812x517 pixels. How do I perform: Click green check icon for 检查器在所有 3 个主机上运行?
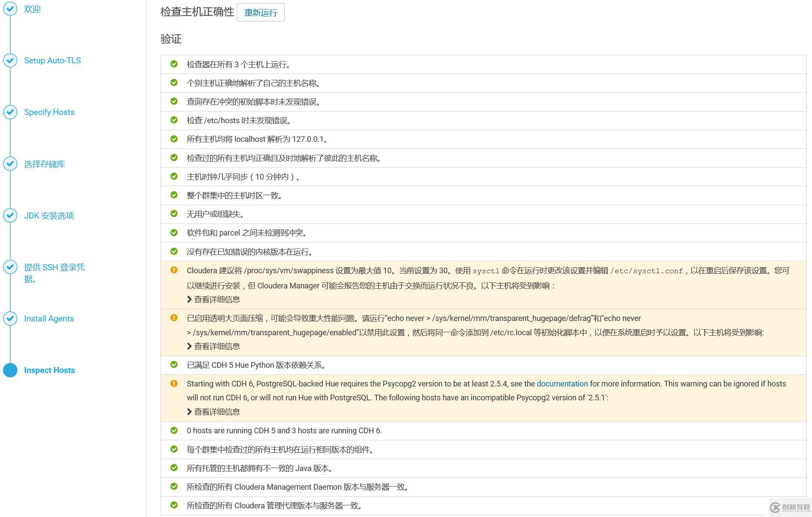pyautogui.click(x=174, y=64)
